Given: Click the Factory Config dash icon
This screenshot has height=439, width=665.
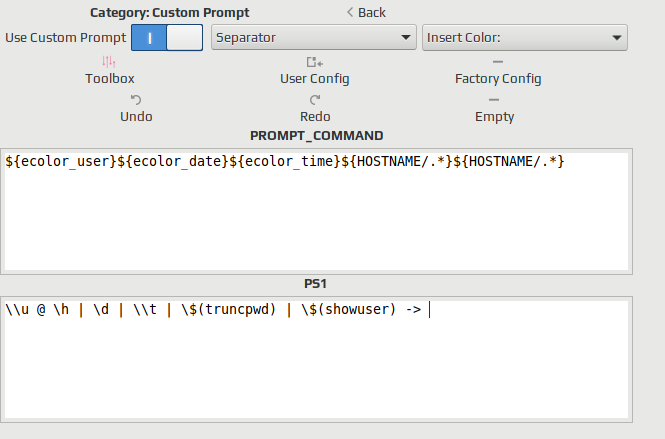Looking at the screenshot, I should tap(498, 62).
